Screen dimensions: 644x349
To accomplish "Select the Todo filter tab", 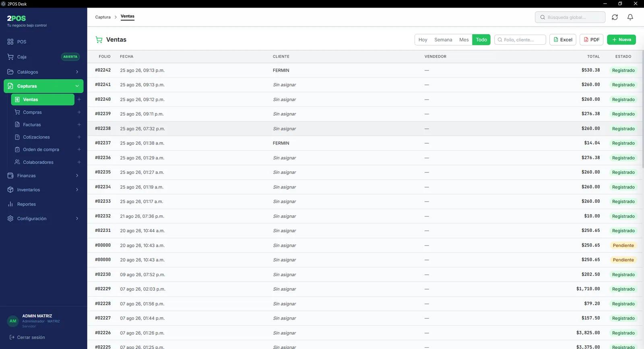I will pyautogui.click(x=481, y=40).
